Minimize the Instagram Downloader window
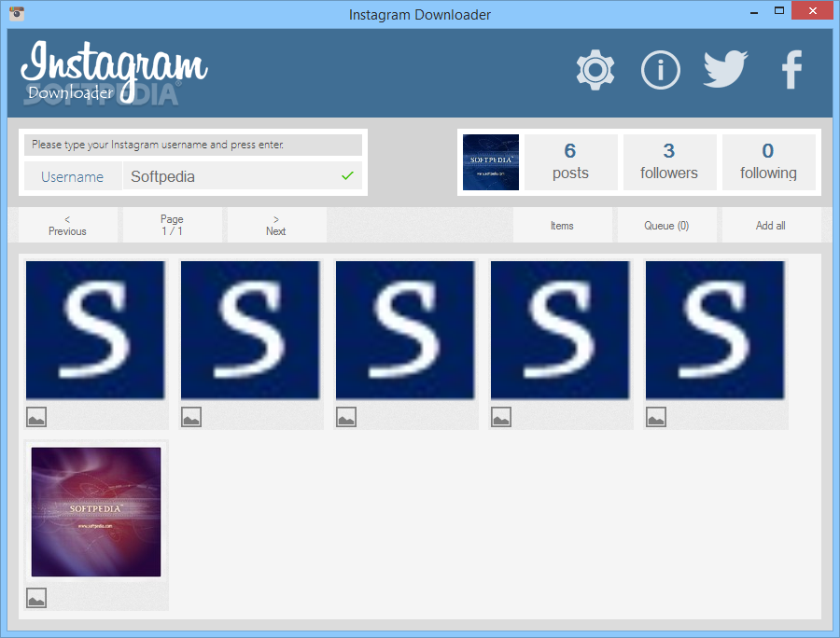840x638 pixels. coord(754,11)
